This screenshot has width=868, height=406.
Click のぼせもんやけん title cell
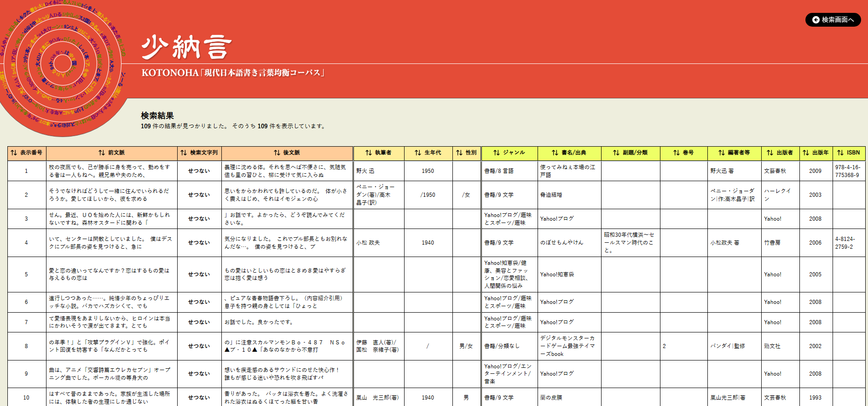(569, 243)
